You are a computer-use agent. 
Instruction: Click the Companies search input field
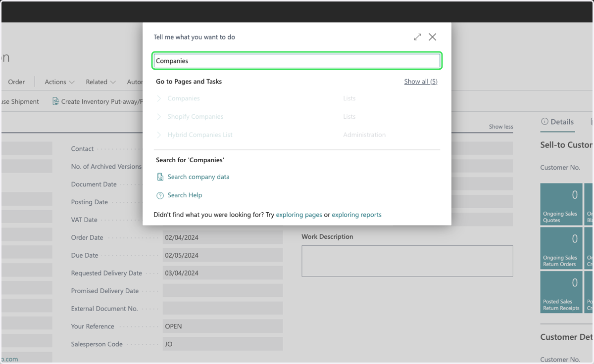tap(297, 61)
